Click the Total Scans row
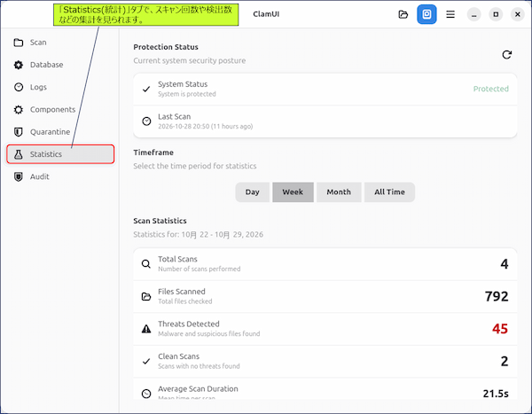This screenshot has height=414, width=532. [325, 264]
